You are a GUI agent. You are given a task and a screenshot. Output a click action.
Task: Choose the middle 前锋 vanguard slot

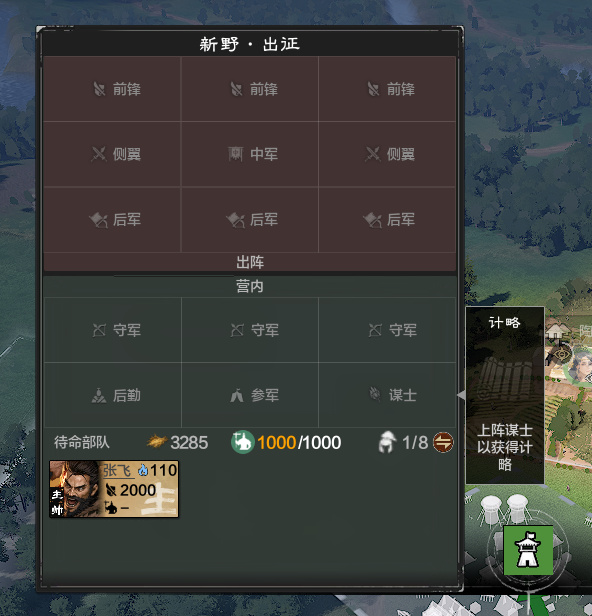pos(250,89)
